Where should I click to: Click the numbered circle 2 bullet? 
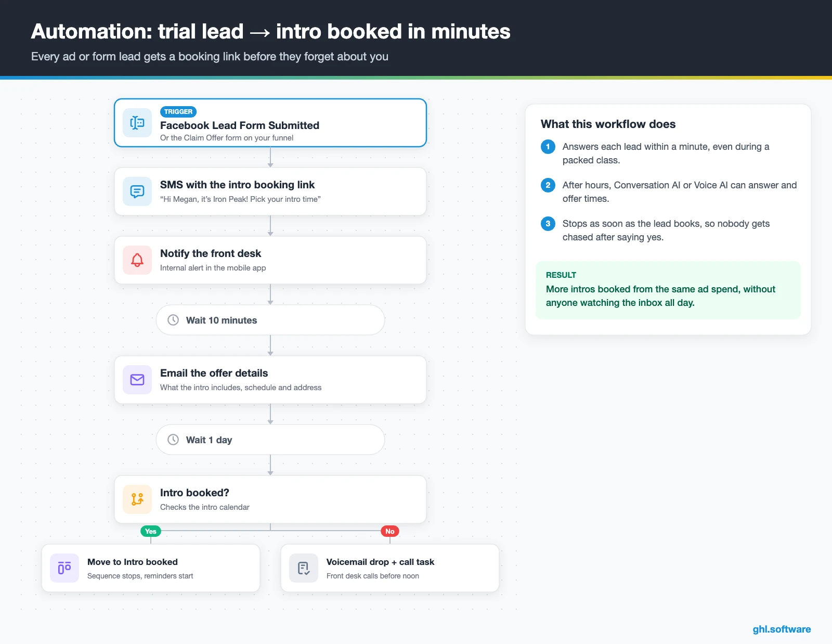pos(548,185)
